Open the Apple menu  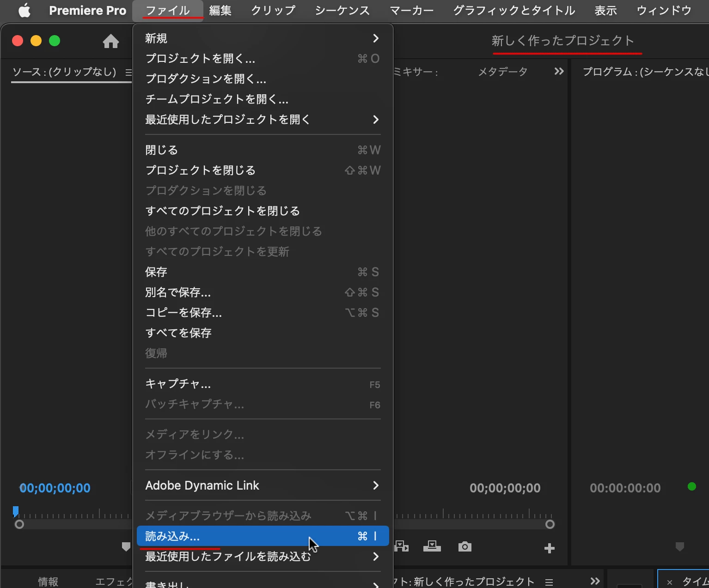tap(24, 10)
